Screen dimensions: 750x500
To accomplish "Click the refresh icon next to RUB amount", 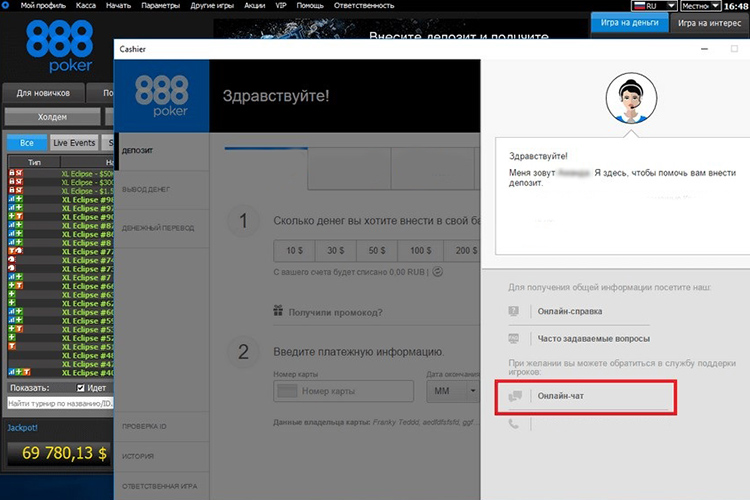I will click(x=438, y=272).
